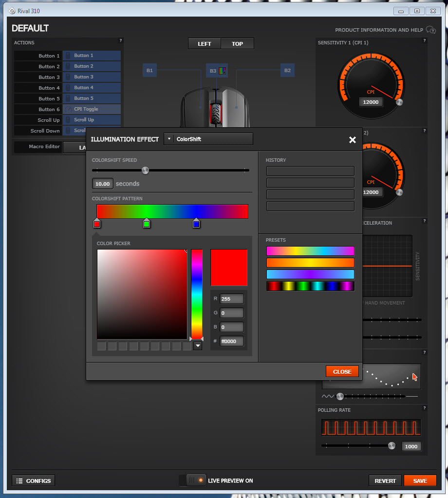The height and width of the screenshot is (498, 448).
Task: Open the Illumination Effect ColorShift dropdown
Action: point(208,139)
